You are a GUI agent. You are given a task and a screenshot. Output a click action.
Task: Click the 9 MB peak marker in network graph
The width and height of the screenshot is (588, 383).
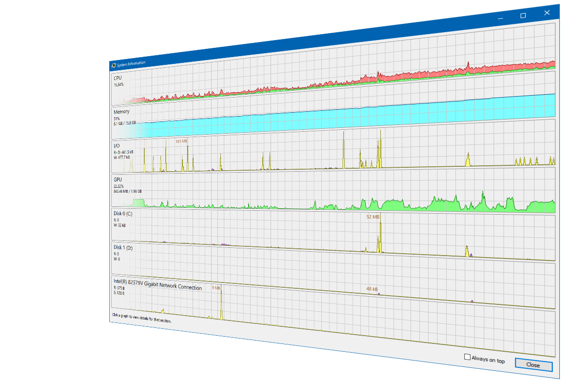216,288
